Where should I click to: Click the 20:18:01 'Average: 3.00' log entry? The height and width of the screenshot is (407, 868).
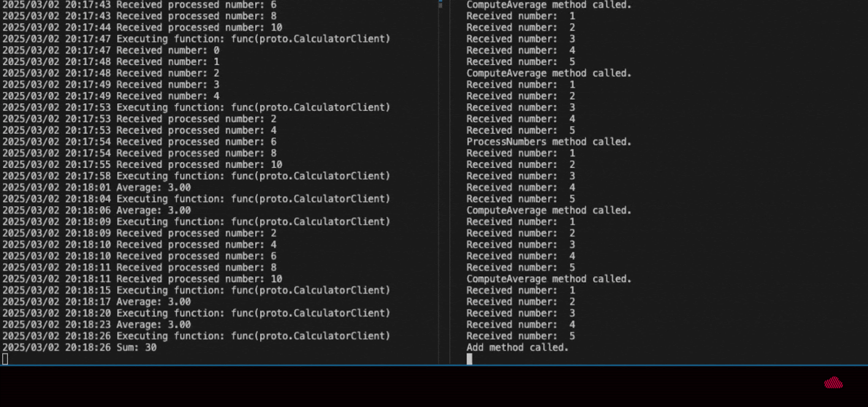click(97, 187)
